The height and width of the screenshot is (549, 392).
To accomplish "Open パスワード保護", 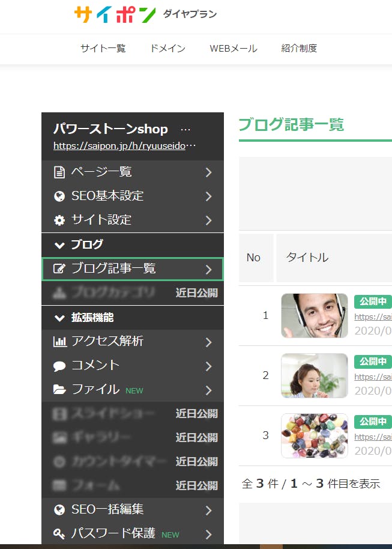I will click(132, 533).
